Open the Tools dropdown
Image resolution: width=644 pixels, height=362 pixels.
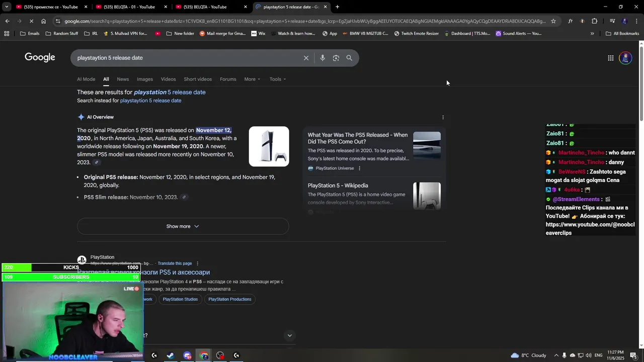coord(277,79)
